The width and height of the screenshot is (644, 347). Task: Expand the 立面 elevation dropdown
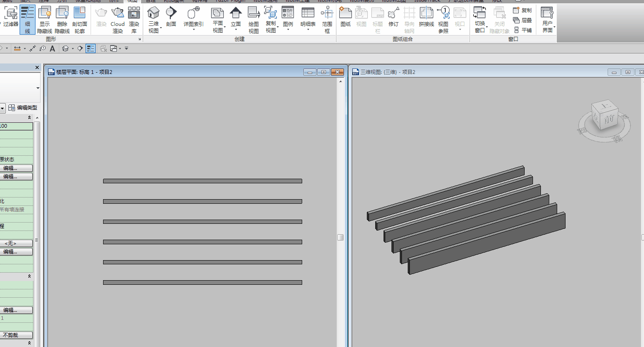[236, 18]
